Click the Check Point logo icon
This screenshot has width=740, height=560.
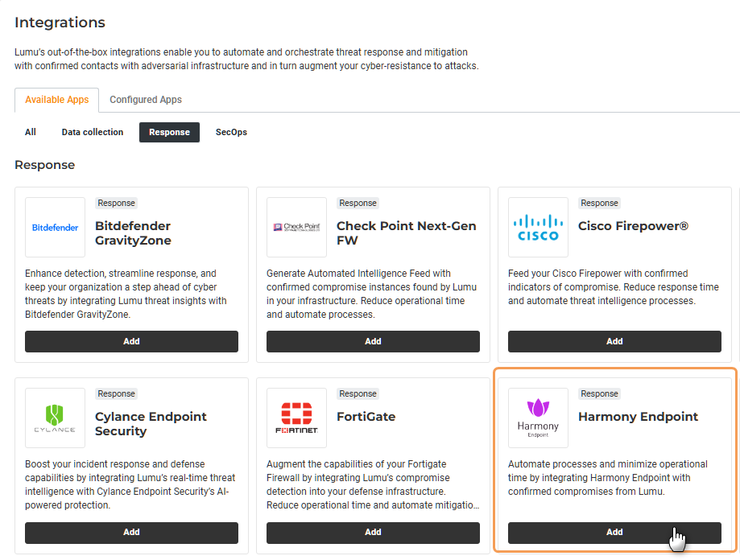pyautogui.click(x=296, y=227)
